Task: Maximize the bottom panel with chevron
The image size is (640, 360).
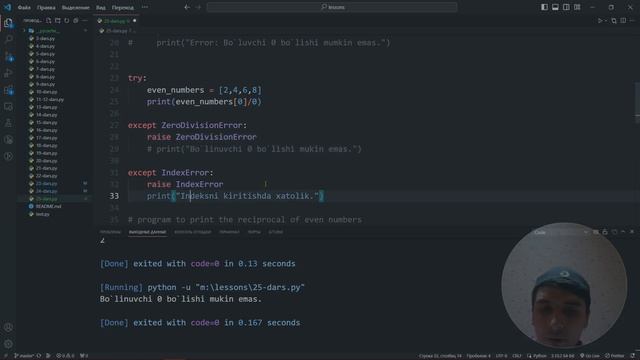Action: (623, 232)
